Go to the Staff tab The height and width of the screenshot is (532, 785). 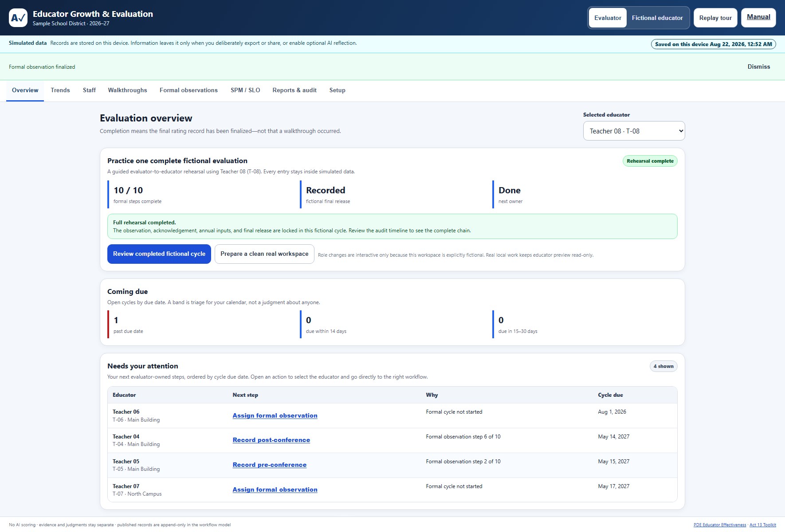(x=89, y=90)
